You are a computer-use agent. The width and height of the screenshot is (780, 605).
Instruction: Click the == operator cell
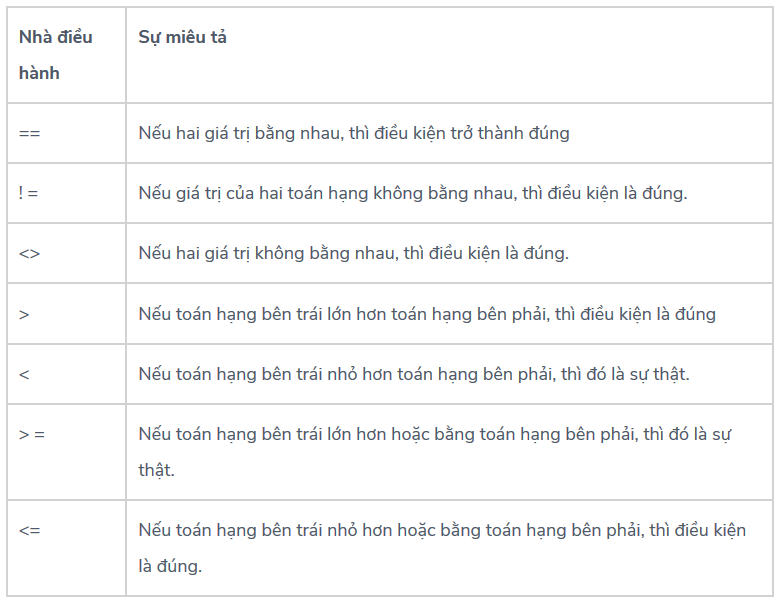[29, 133]
